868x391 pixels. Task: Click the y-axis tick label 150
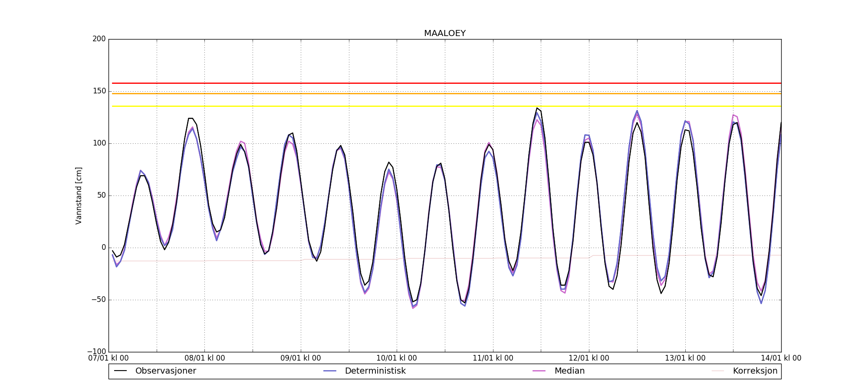click(99, 91)
